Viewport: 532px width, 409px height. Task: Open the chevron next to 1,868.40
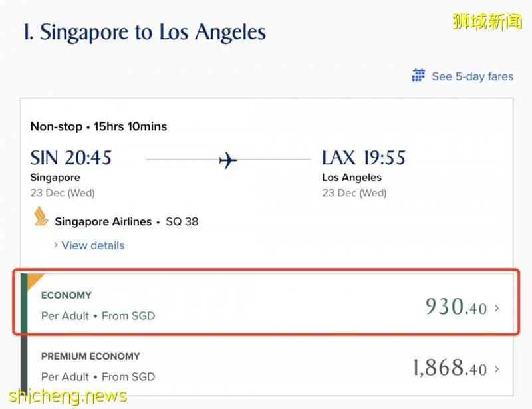point(497,369)
